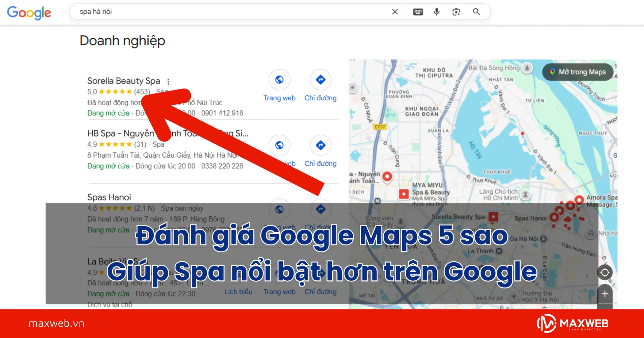Get directions icon for Sorella Beauty Spa
Screen dimensions: 644x338
point(320,80)
